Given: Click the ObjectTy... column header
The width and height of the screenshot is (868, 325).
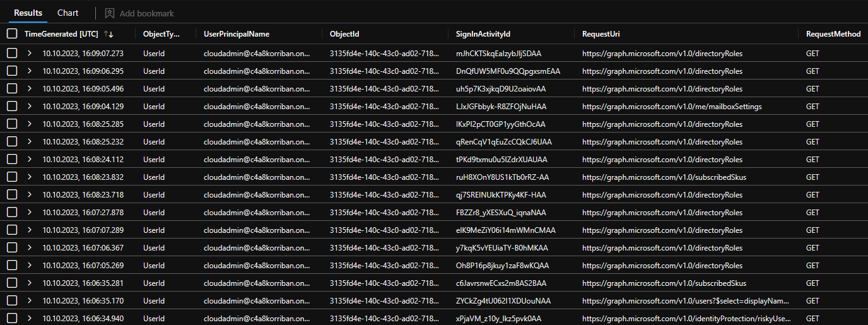Looking at the screenshot, I should [x=161, y=34].
